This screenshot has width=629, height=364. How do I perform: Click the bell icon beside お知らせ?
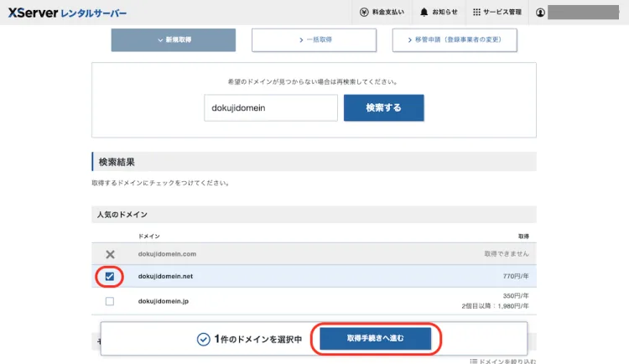(424, 12)
